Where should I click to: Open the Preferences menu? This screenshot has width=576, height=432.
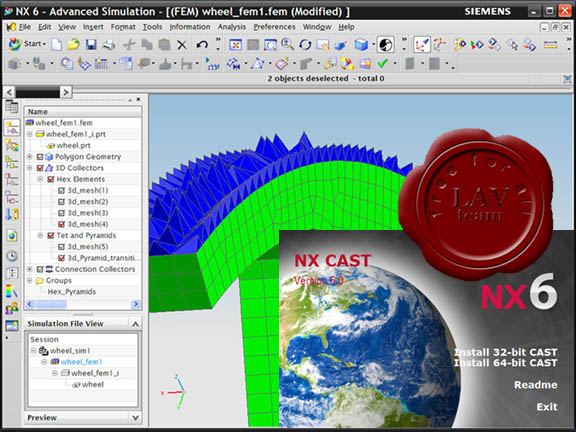(274, 27)
